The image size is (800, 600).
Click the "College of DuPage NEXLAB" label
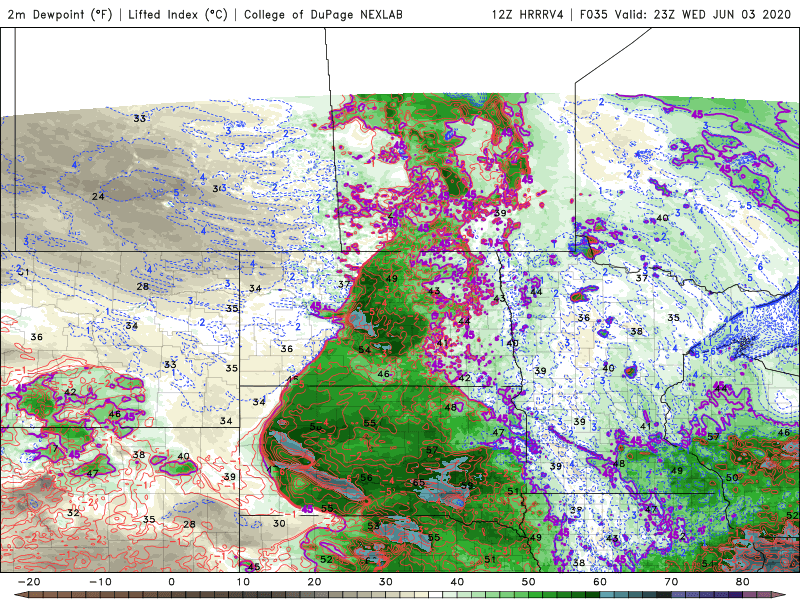point(323,14)
